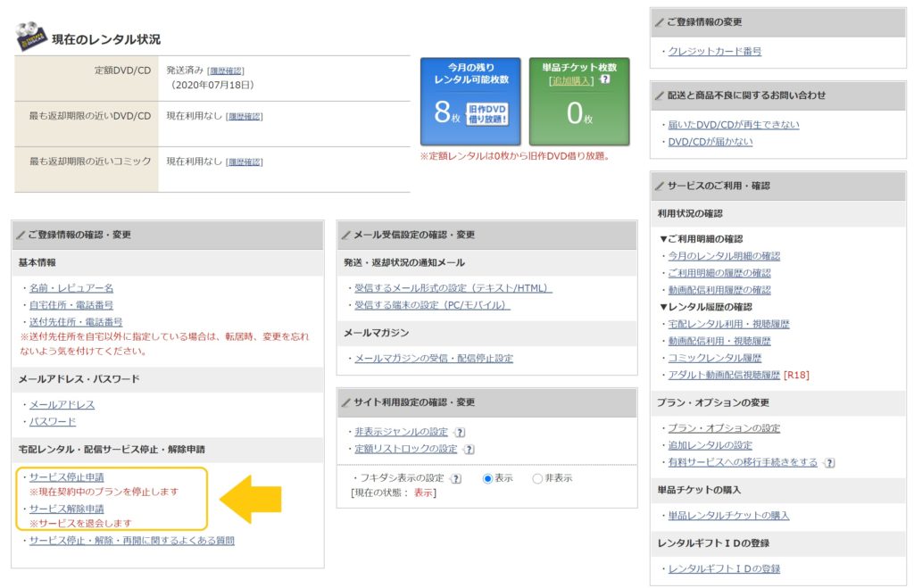The height and width of the screenshot is (588, 914).
Task: Open プラン・オプションの設定 link
Action: coord(724,428)
